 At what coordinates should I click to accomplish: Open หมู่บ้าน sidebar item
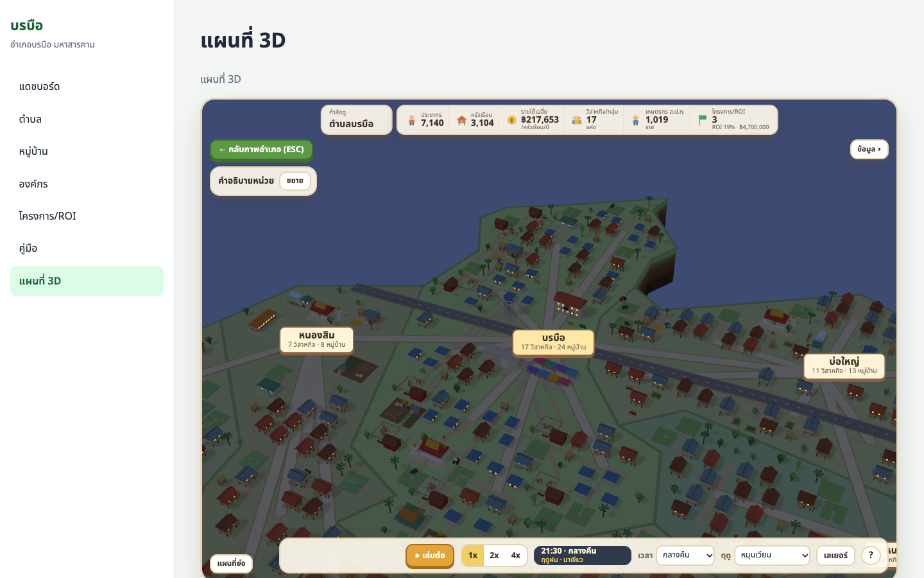(87, 152)
